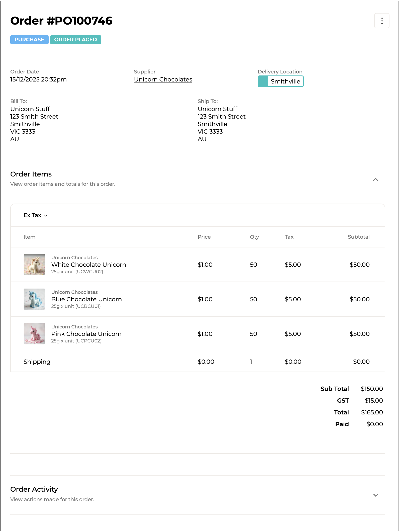Select the White Chocolate Unicorn item name
Screen dimensions: 399x532
[88, 265]
